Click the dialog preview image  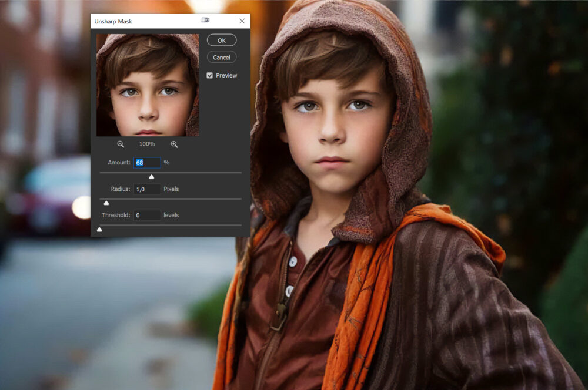coord(148,85)
